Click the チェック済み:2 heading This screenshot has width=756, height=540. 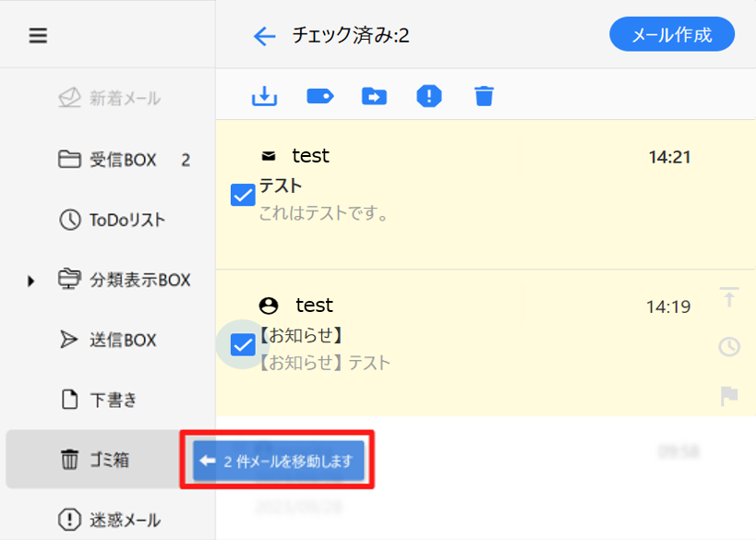[351, 35]
